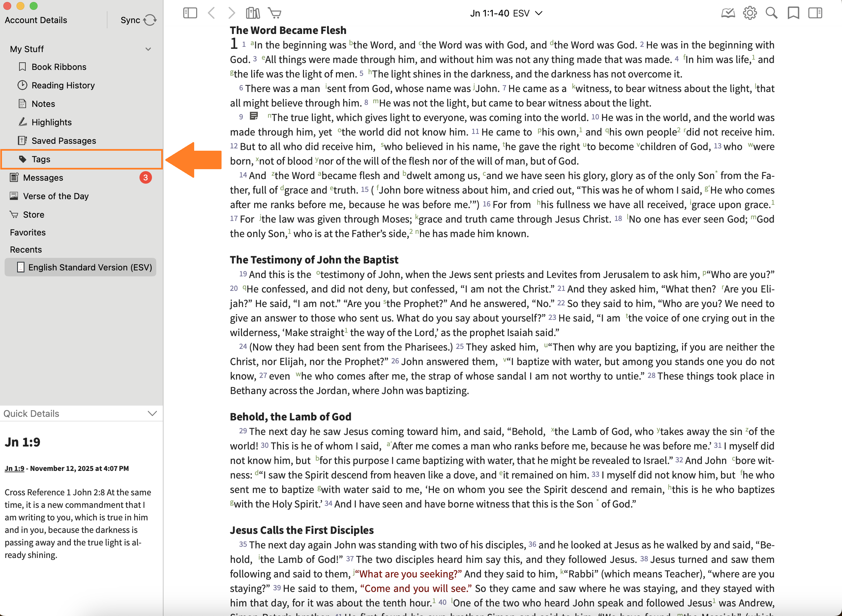The width and height of the screenshot is (842, 616).
Task: Click the heading The Testimony of John the Baptist
Action: pos(314,260)
